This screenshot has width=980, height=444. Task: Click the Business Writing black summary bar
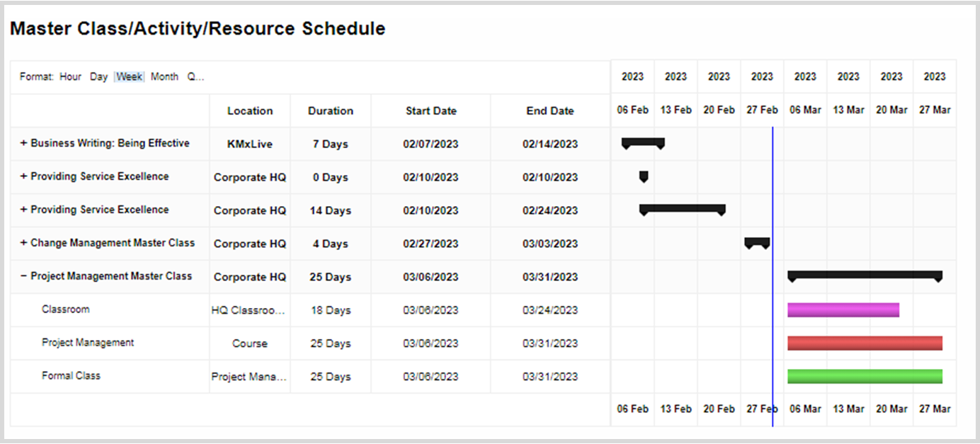[x=643, y=142]
